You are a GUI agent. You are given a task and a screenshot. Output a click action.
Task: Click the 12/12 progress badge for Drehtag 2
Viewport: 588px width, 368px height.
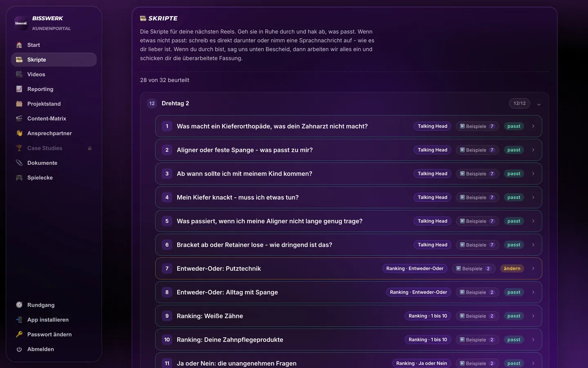point(519,103)
